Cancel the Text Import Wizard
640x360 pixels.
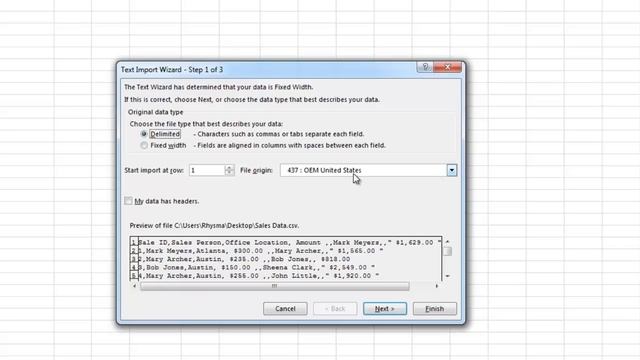coord(285,309)
